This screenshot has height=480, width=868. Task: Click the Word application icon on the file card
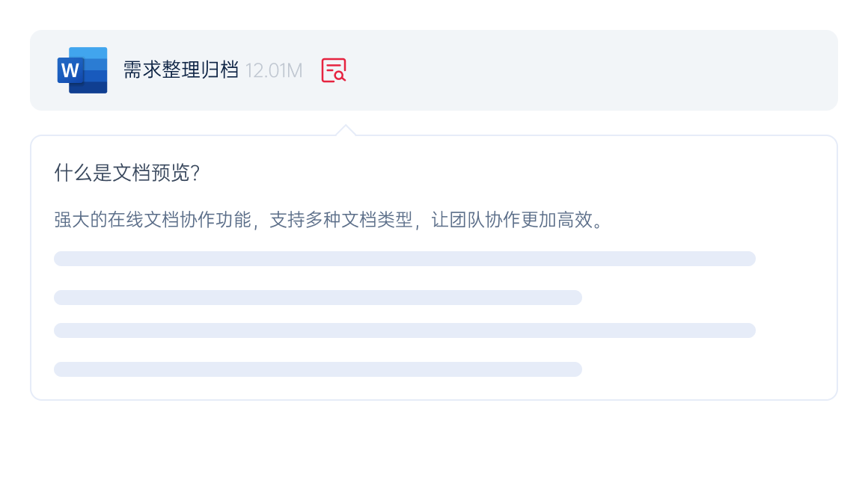81,70
